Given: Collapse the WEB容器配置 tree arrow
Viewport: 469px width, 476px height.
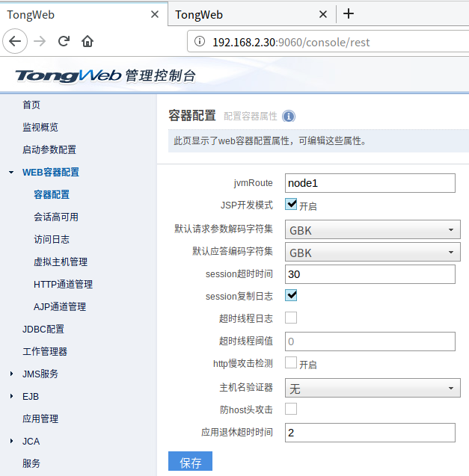Looking at the screenshot, I should pyautogui.click(x=11, y=172).
